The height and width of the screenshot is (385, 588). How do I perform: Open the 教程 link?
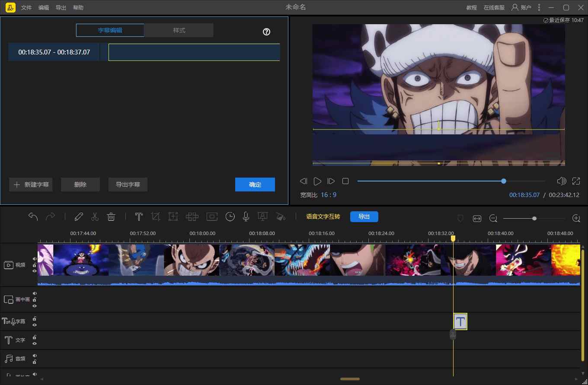pyautogui.click(x=472, y=8)
